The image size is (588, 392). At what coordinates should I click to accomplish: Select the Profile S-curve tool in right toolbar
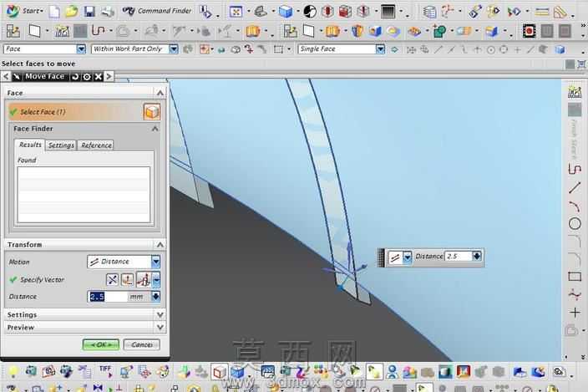575,170
